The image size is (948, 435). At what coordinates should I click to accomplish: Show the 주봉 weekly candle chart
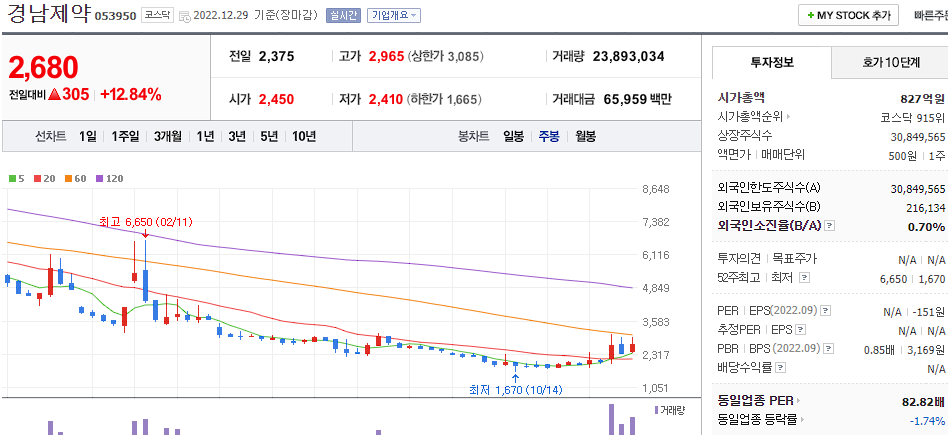[549, 137]
